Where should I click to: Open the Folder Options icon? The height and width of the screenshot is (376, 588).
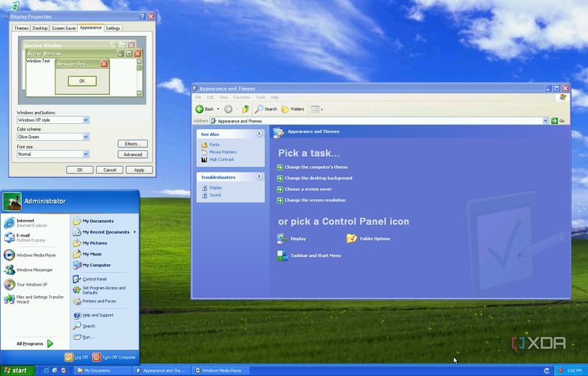(x=352, y=239)
